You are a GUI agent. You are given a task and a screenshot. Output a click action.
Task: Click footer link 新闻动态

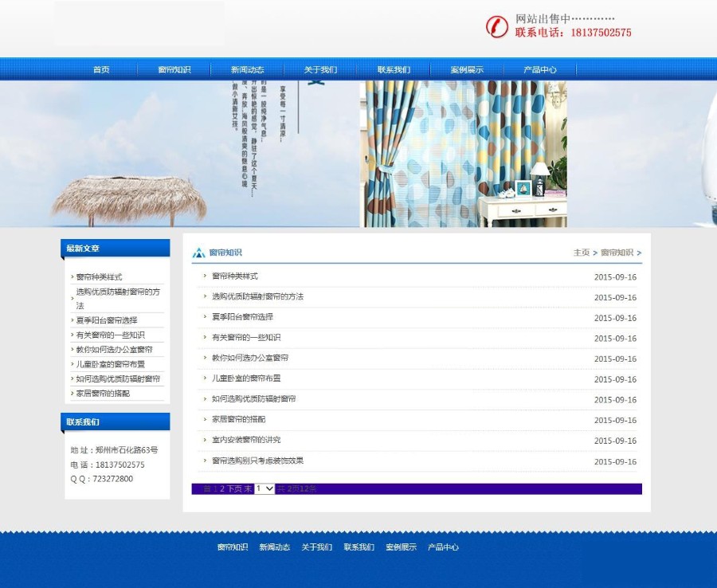(275, 547)
